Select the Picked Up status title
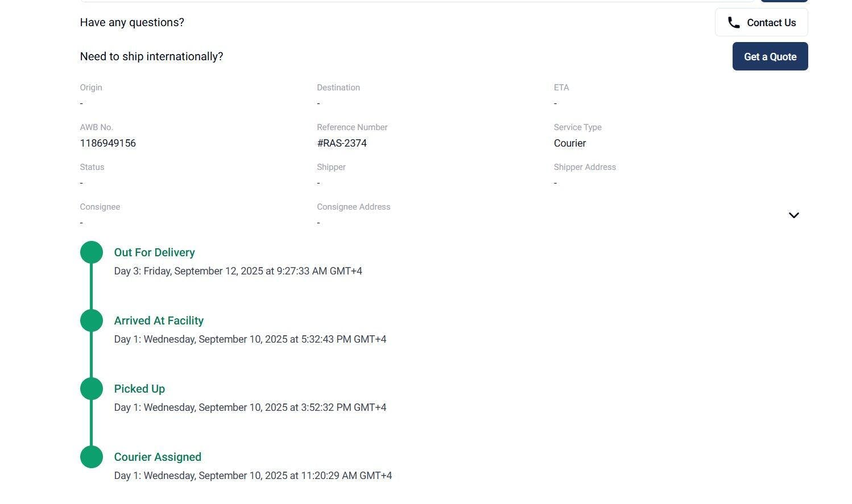 pos(139,389)
